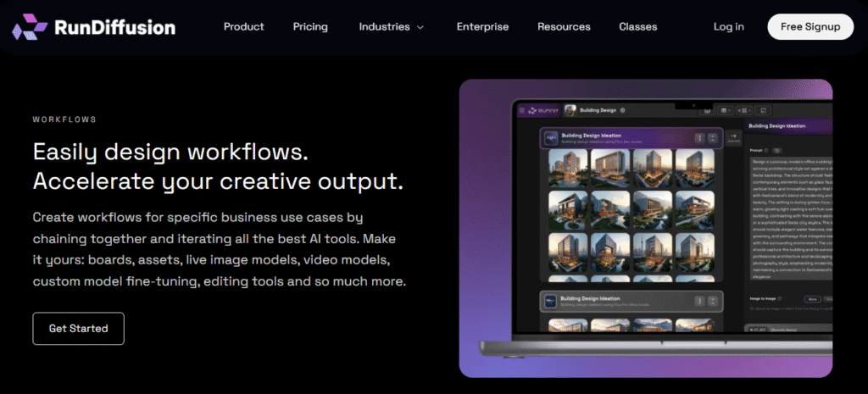The height and width of the screenshot is (394, 868).
Task: Open the hamburger menu in Runnit app
Action: tap(521, 110)
